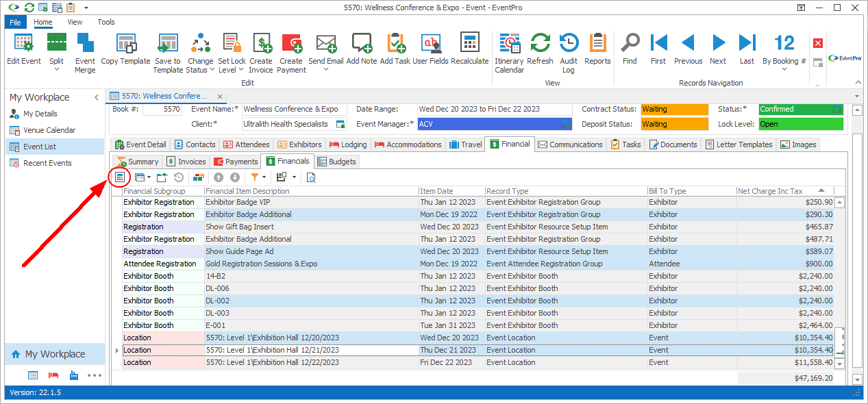Screen dimensions: 868x404
Task: Click the colored blocks icon in Financials toolbar
Action: (199, 177)
